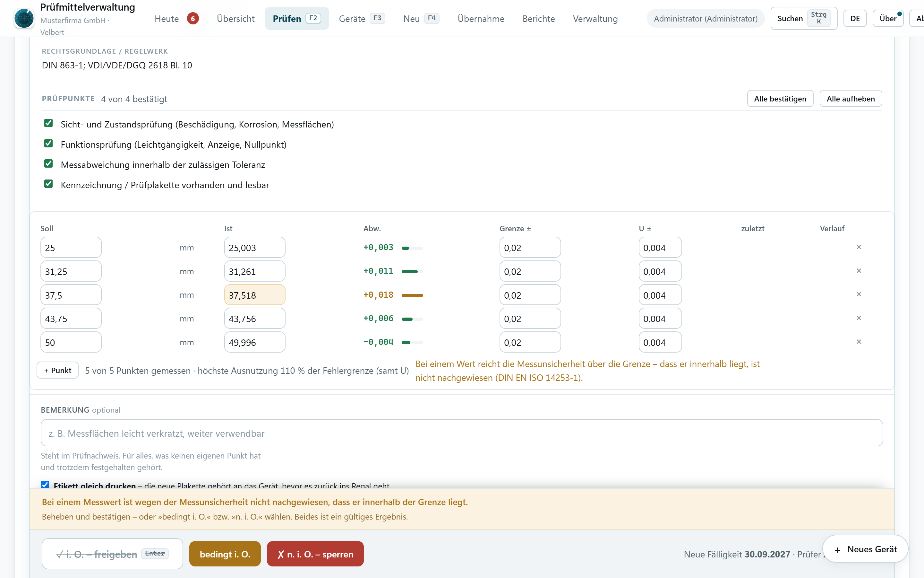Toggle Sicht- und Zustandsprüfung checkbox
Image resolution: width=924 pixels, height=578 pixels.
48,123
